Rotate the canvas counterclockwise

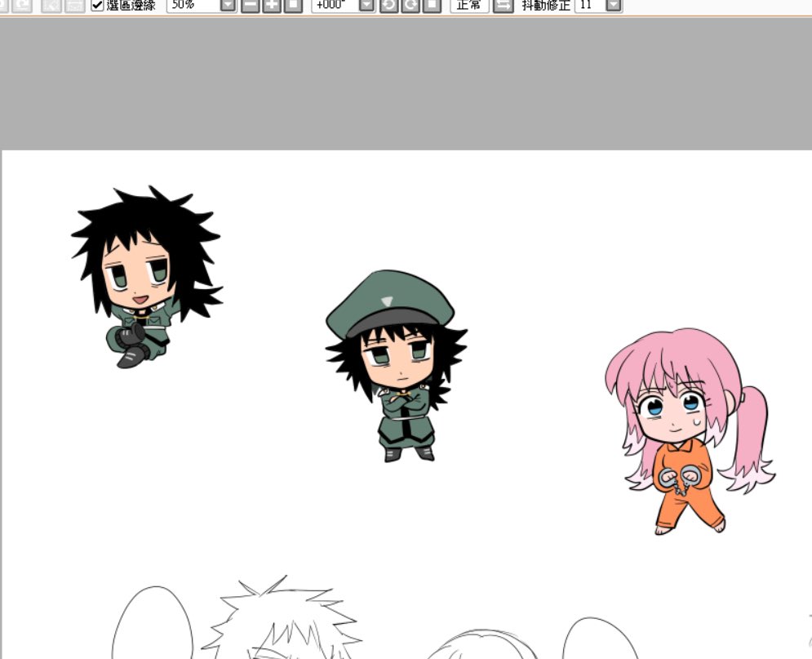389,5
